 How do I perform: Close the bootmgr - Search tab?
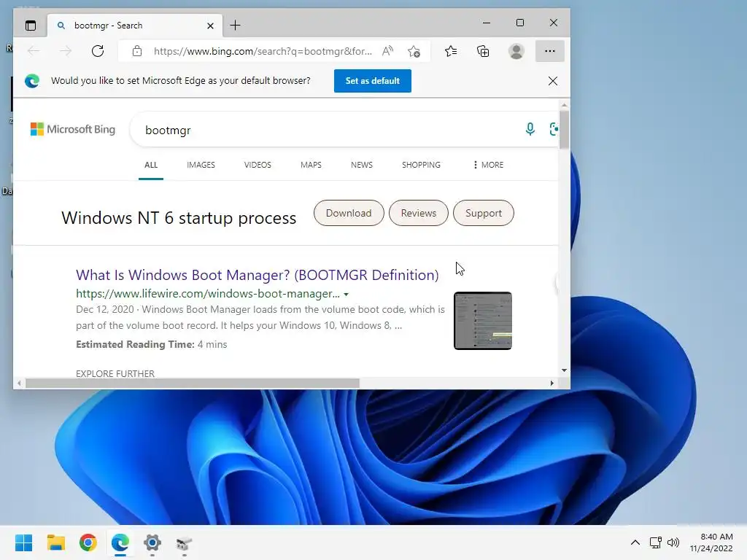click(x=210, y=26)
